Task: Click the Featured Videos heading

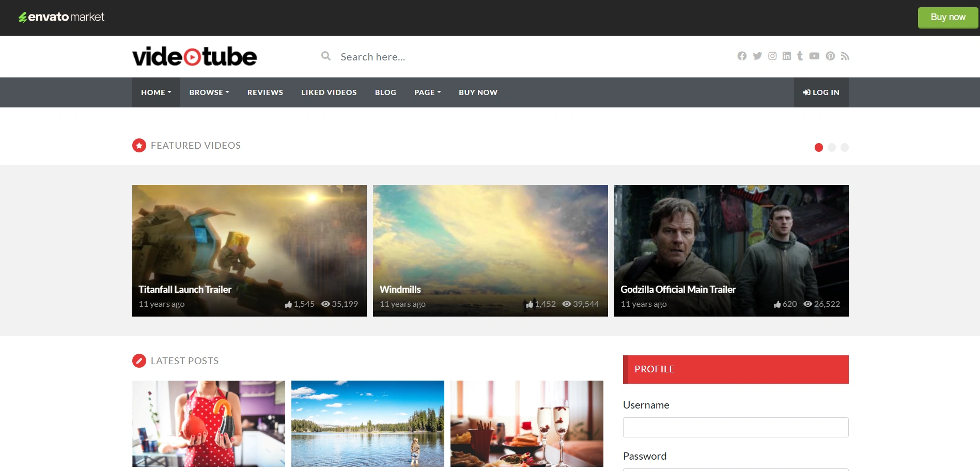Action: pos(196,146)
